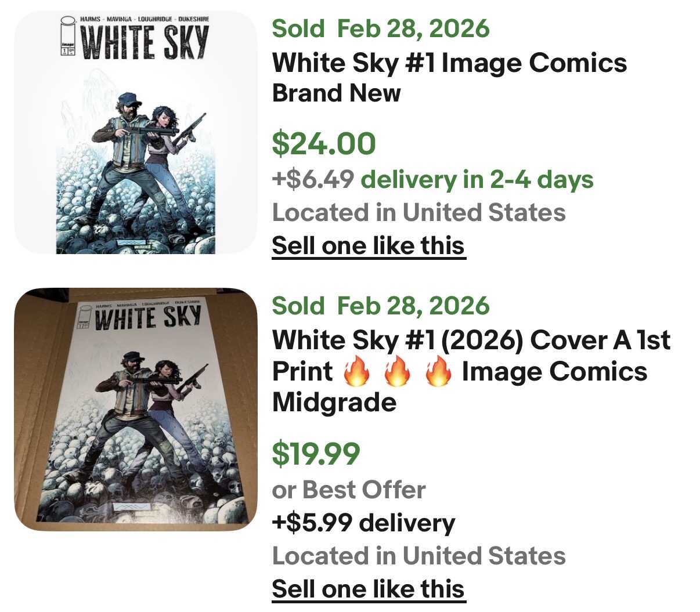Click the 'or Best Offer' label
The image size is (700, 612).
[349, 490]
